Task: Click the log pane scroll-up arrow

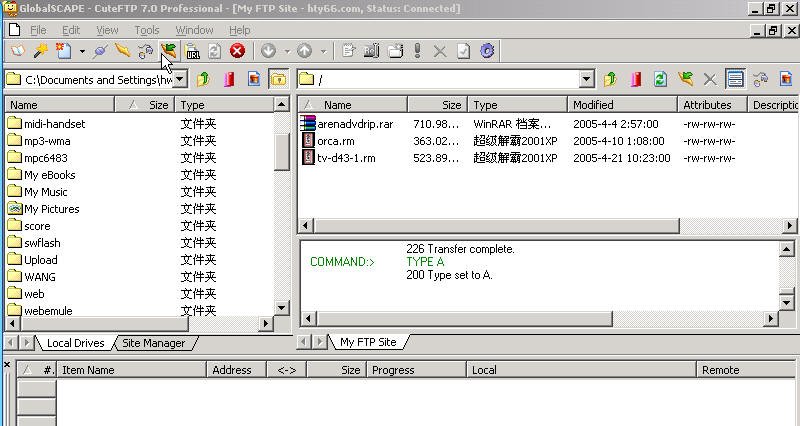Action: coord(787,249)
